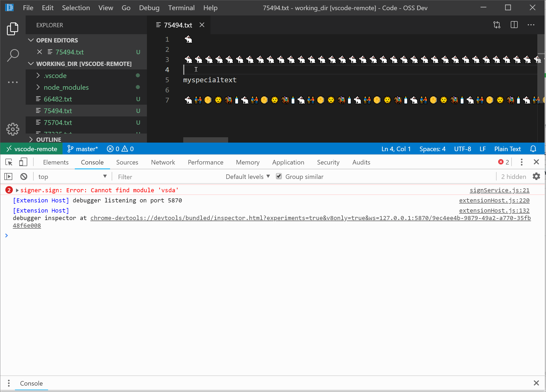Click the master* branch status item
The image size is (546, 392).
point(83,149)
